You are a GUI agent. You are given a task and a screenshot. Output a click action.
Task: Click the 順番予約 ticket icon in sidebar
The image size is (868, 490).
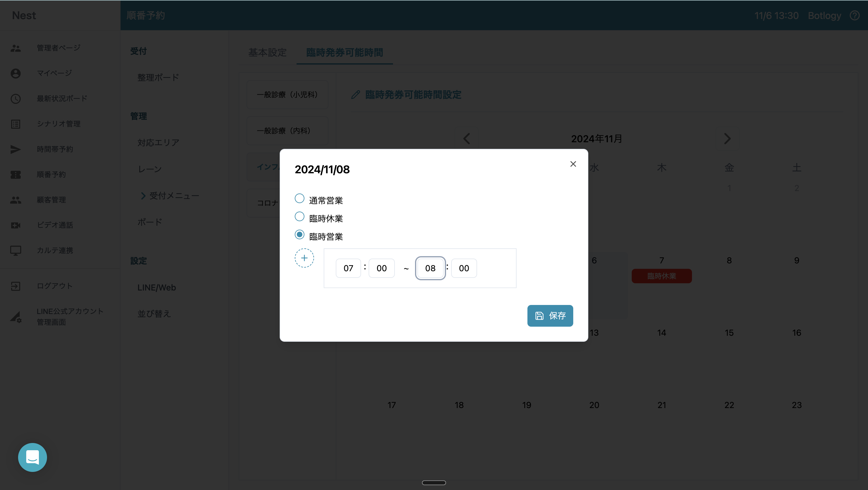(x=15, y=174)
